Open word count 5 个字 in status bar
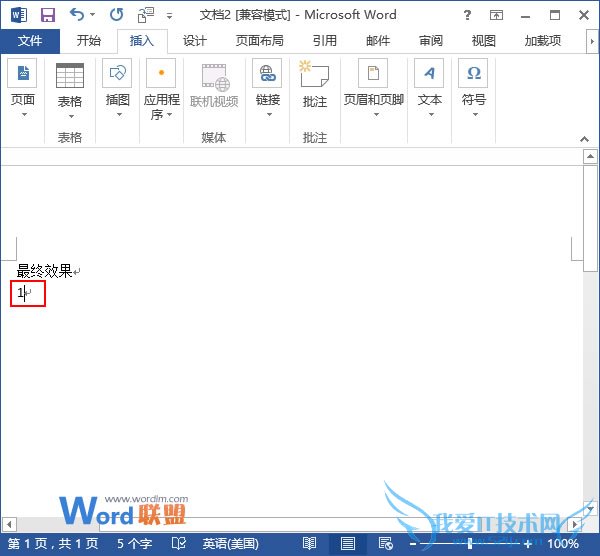This screenshot has width=600, height=556. 134,544
